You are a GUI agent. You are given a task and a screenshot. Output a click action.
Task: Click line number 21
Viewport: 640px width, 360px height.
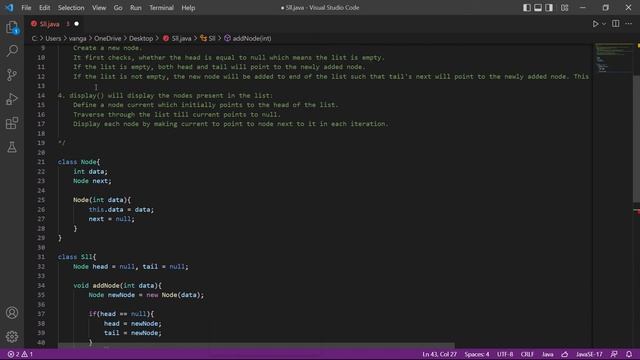click(x=41, y=162)
